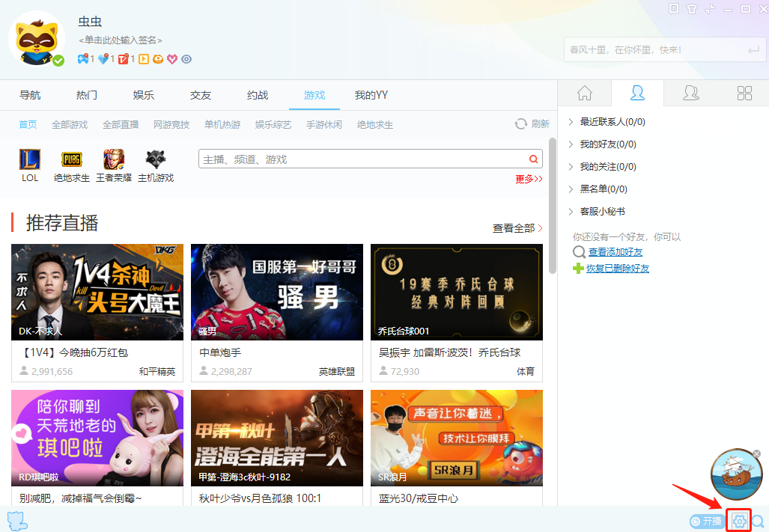Open the DK-不求人 stream thumbnail
The image size is (769, 532).
(97, 292)
